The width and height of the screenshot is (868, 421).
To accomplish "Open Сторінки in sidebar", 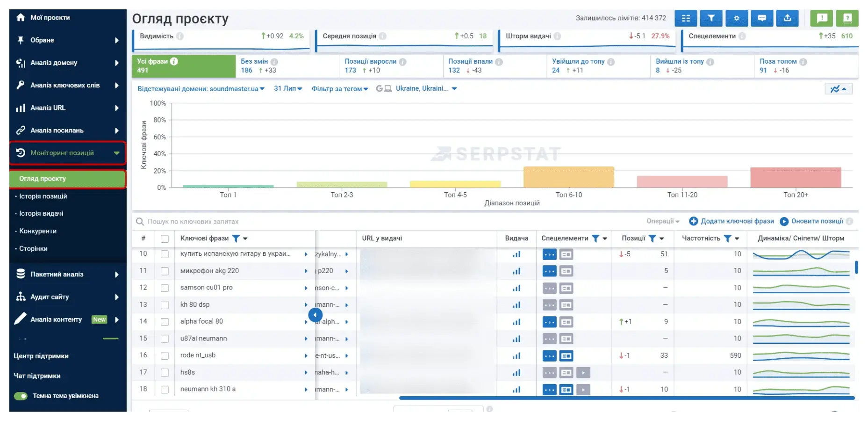I will (x=33, y=249).
